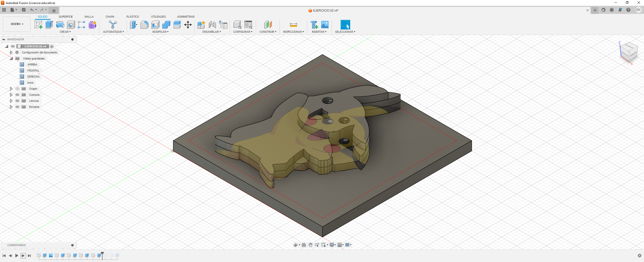Select the Hole tool
The image size is (644, 262).
[x=71, y=25]
